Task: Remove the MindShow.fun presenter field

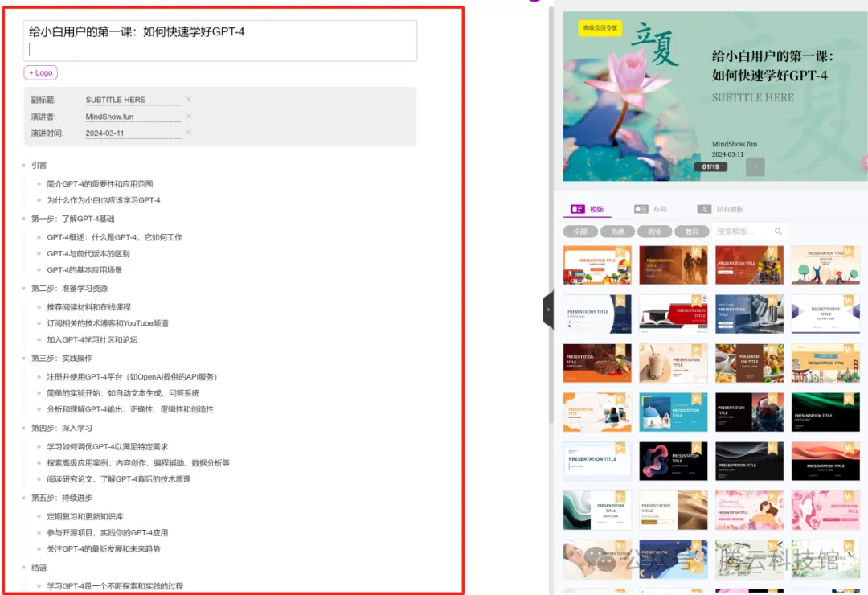Action: coord(189,116)
